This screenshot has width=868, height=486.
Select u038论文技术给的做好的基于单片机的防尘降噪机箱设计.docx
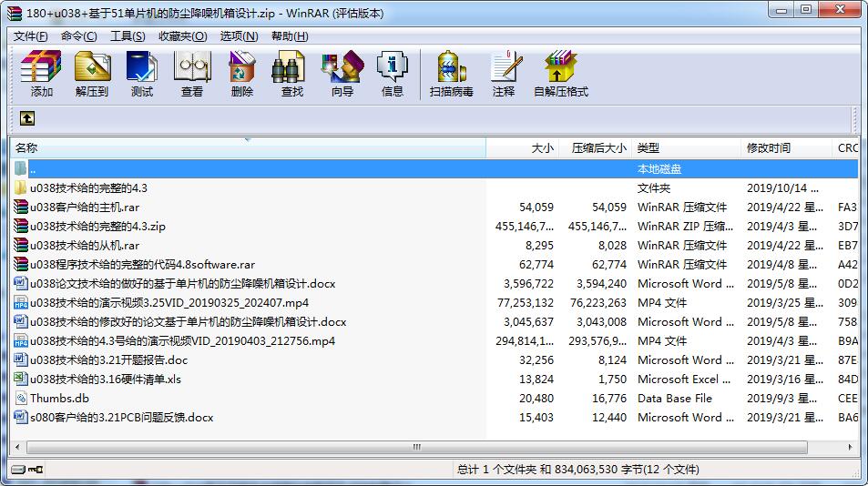pyautogui.click(x=183, y=284)
